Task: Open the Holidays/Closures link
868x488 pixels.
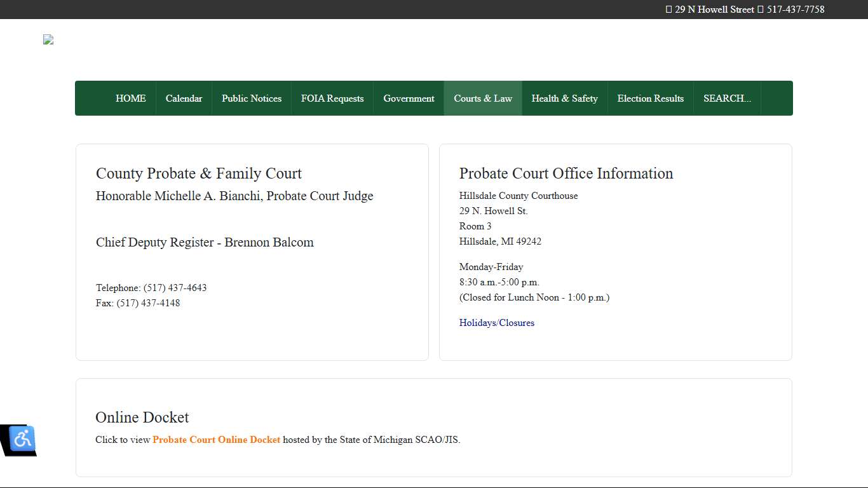Action: coord(496,323)
